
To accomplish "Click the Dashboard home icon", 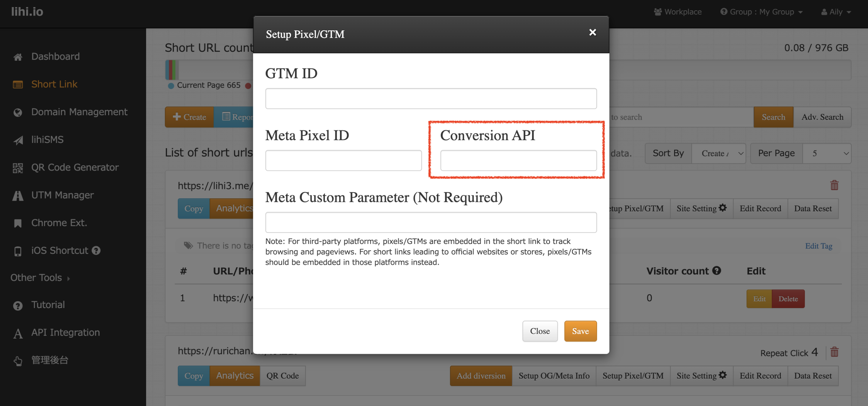I will click(18, 57).
